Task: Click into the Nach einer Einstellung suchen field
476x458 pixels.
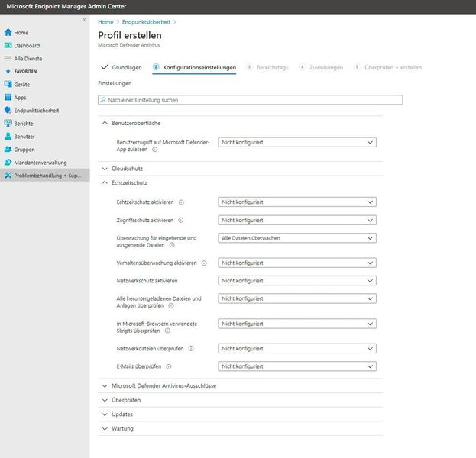Action: 251,100
